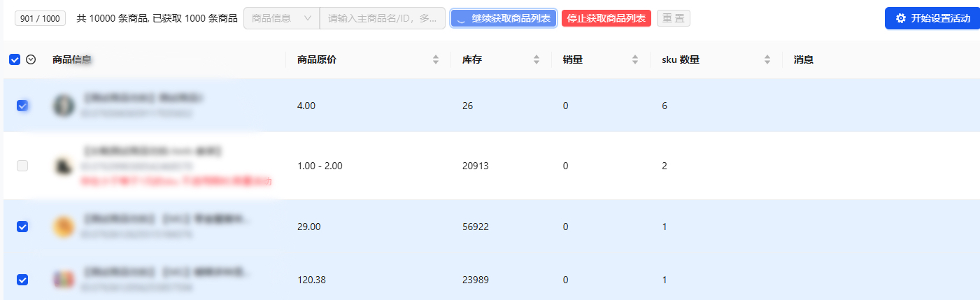This screenshot has height=300, width=980.
Task: Click the gear icon in settings button
Action: coord(901,18)
